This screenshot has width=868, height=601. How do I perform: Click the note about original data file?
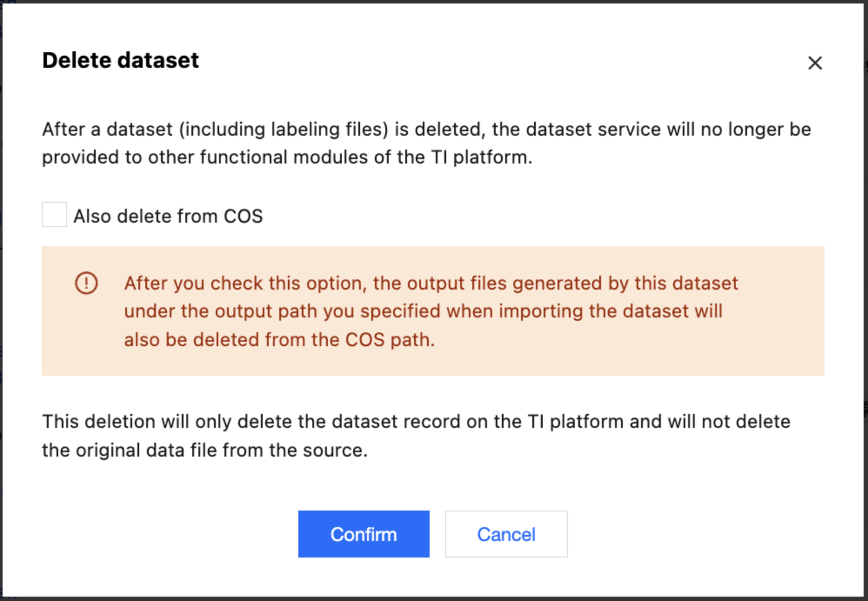click(416, 435)
